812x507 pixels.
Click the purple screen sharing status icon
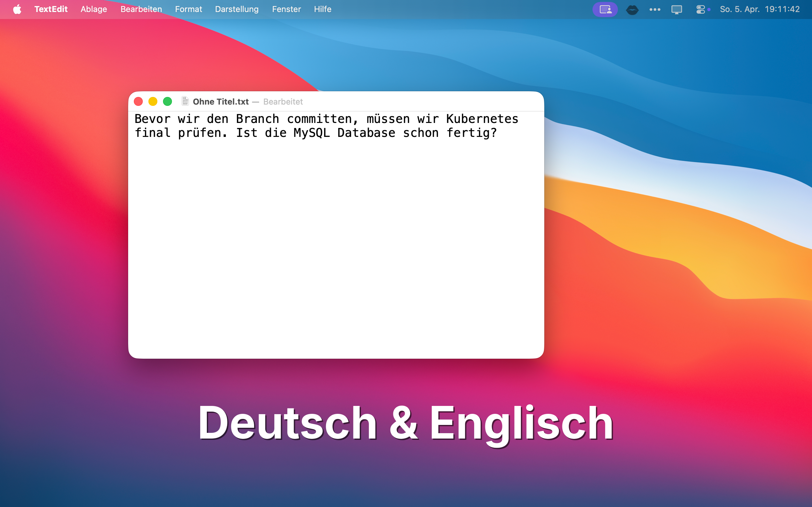[605, 9]
